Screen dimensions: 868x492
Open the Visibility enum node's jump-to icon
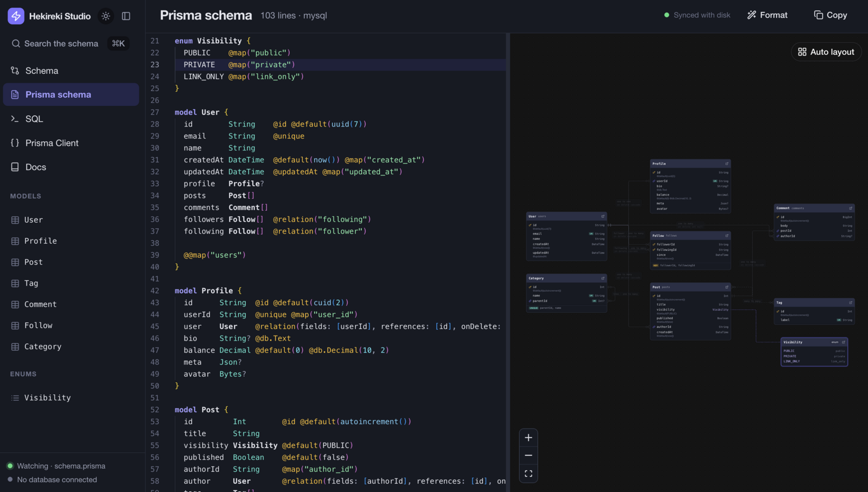click(x=844, y=342)
